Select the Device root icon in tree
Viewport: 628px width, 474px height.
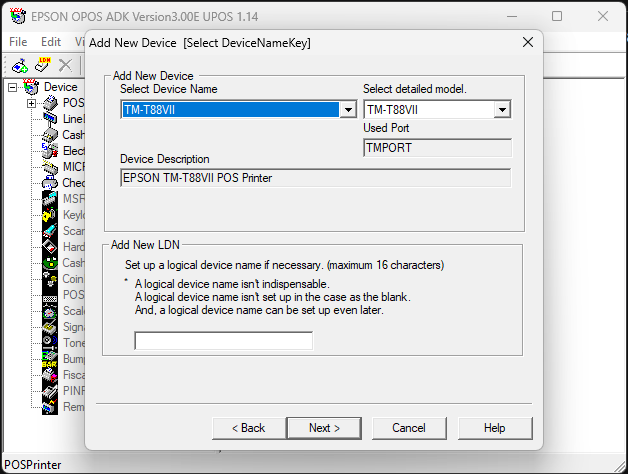(x=31, y=87)
